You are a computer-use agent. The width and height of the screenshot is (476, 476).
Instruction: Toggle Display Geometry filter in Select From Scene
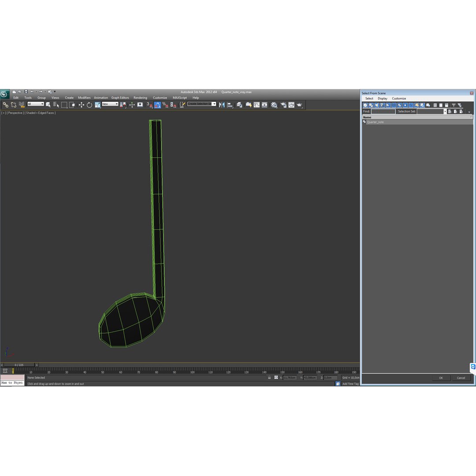(x=365, y=105)
